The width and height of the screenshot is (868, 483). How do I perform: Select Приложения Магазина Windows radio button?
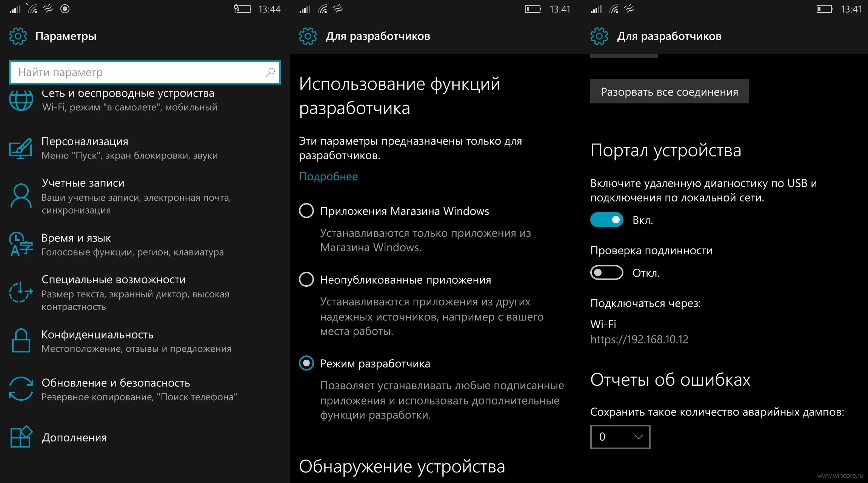tap(306, 211)
